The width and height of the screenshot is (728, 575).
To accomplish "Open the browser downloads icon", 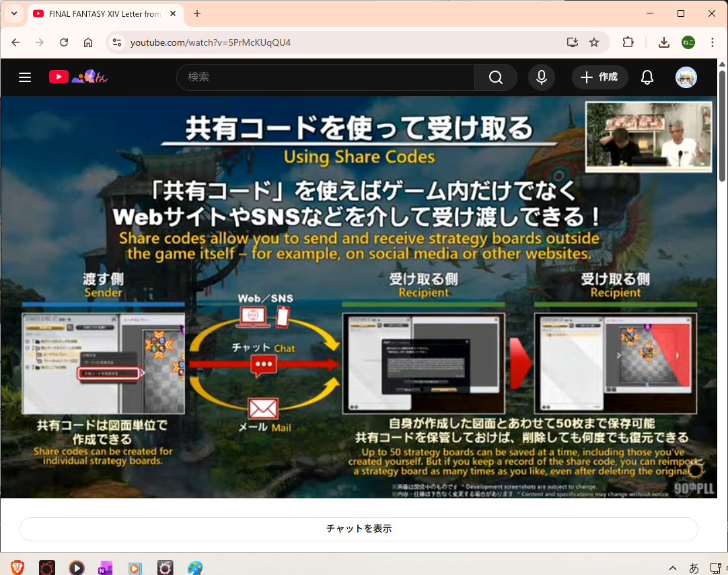I will coord(664,42).
